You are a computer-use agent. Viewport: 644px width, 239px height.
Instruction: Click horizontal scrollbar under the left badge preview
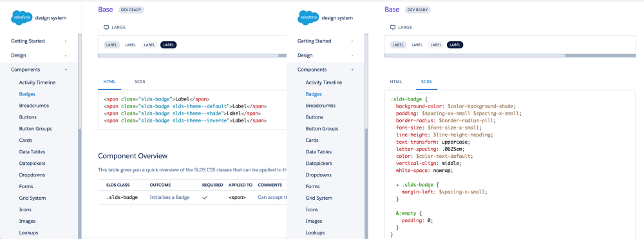click(192, 55)
